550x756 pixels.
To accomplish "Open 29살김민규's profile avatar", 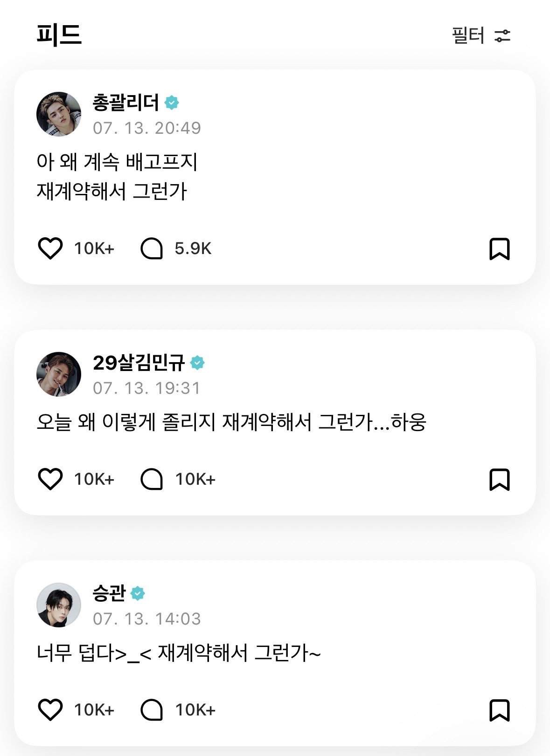I will click(x=59, y=374).
